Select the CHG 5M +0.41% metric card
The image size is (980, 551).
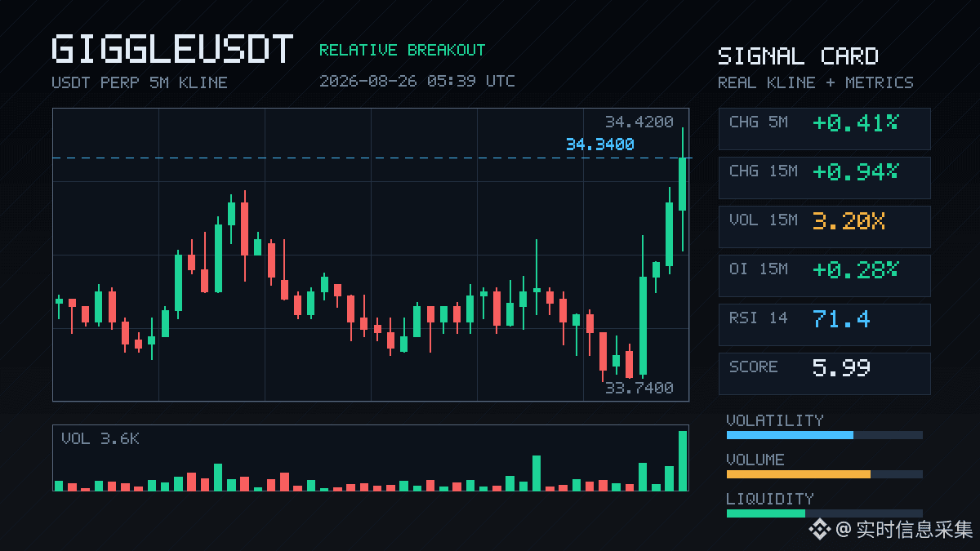coord(824,128)
